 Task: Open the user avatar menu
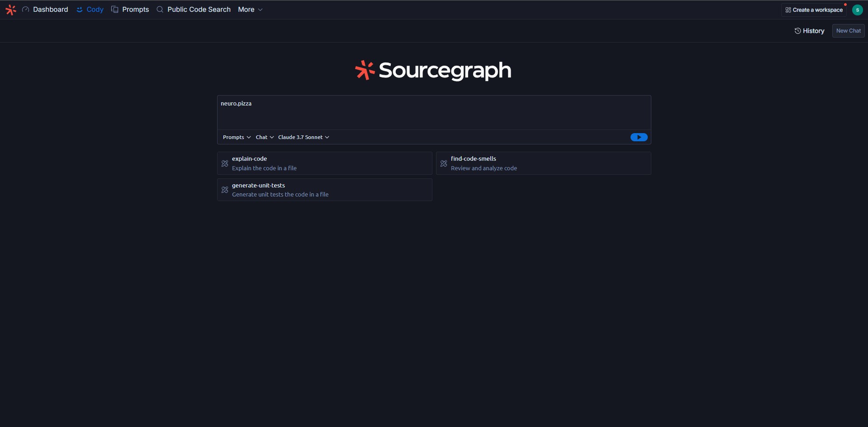(857, 10)
